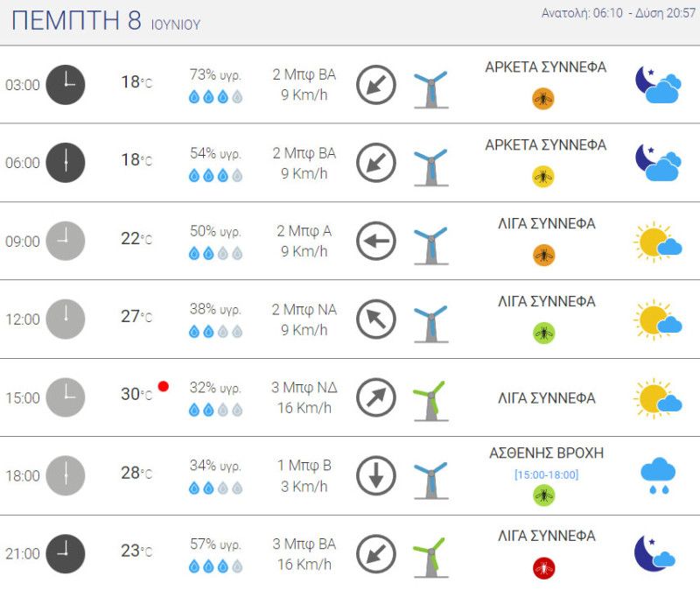Click the red dot next to 30°C
This screenshot has height=590, width=700.
[x=164, y=386]
